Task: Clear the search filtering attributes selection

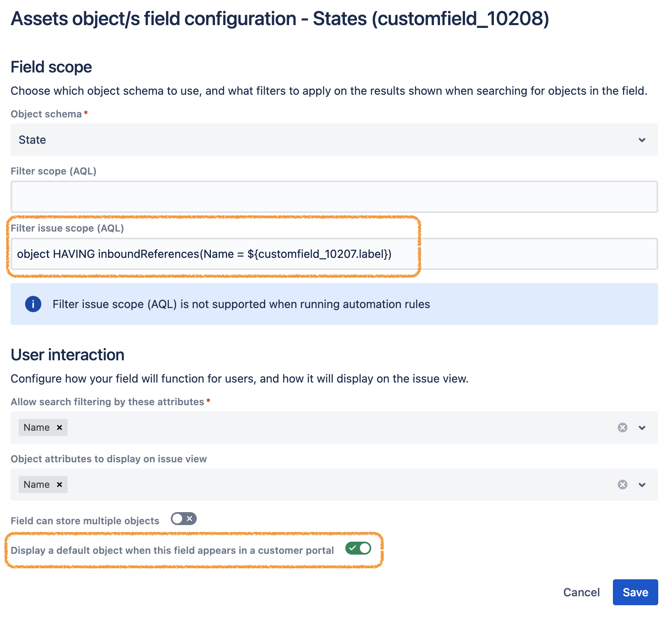Action: tap(622, 427)
